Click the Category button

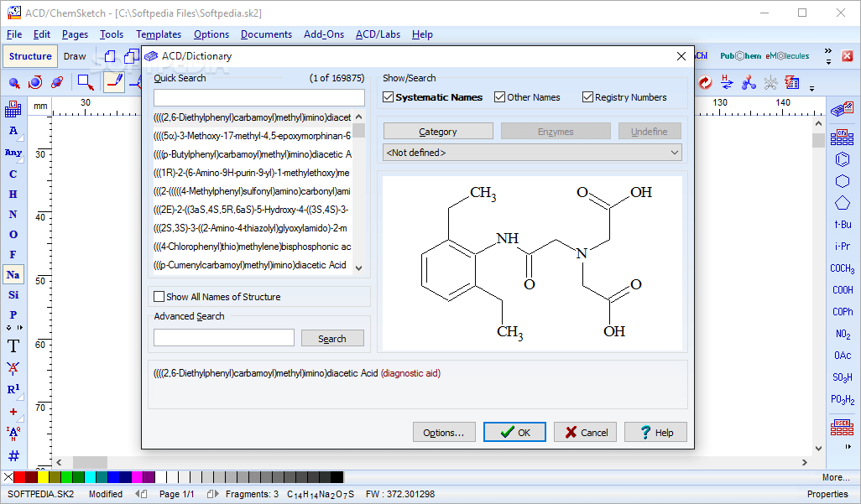click(x=438, y=131)
